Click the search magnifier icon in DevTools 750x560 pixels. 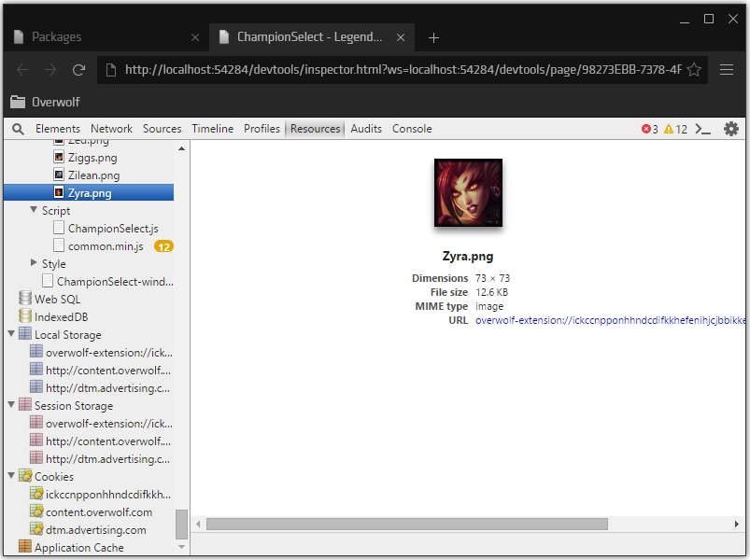18,129
